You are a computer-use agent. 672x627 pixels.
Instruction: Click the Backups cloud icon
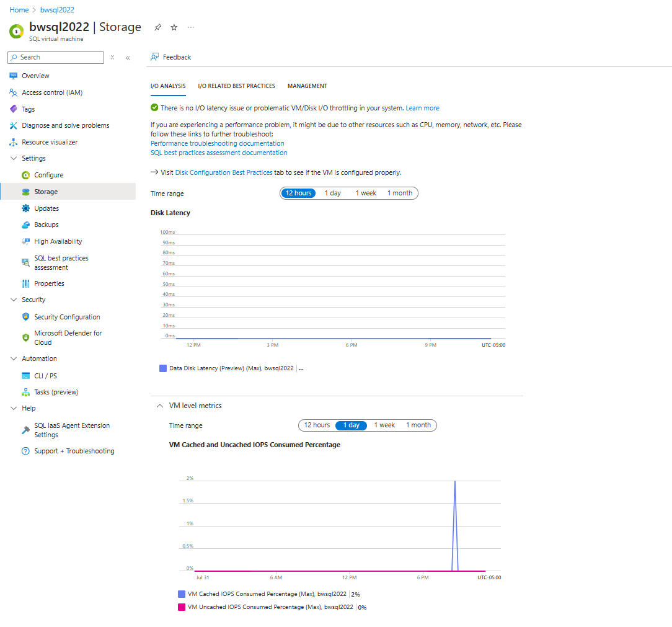25,225
